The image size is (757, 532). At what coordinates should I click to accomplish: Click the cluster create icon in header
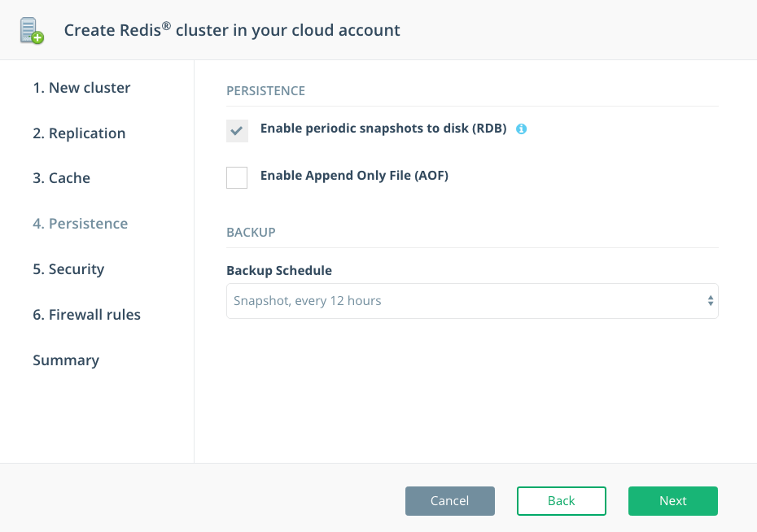[x=31, y=30]
